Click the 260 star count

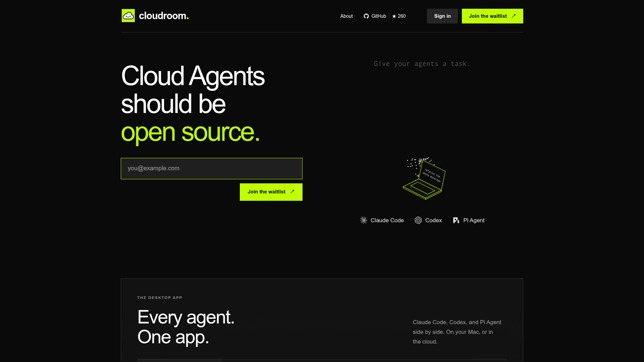[x=401, y=16]
